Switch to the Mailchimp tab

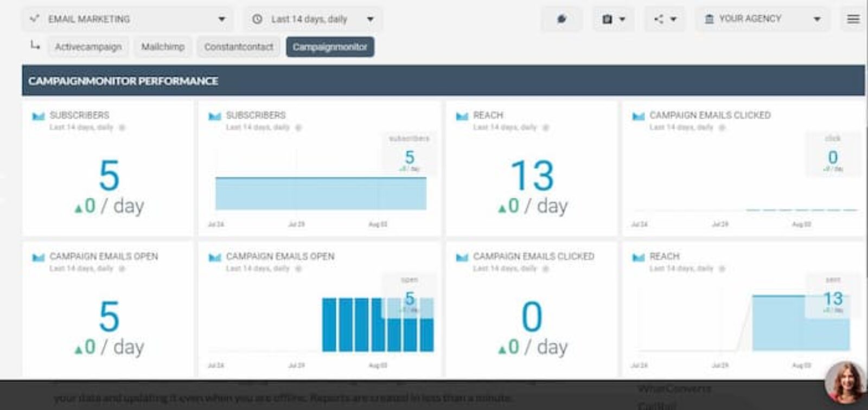click(x=163, y=47)
